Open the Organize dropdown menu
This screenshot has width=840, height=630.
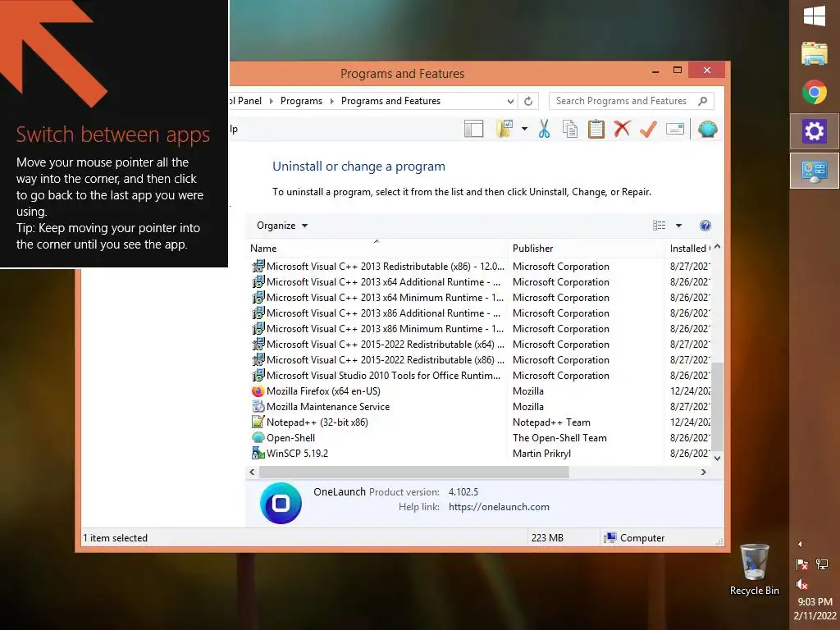coord(282,226)
